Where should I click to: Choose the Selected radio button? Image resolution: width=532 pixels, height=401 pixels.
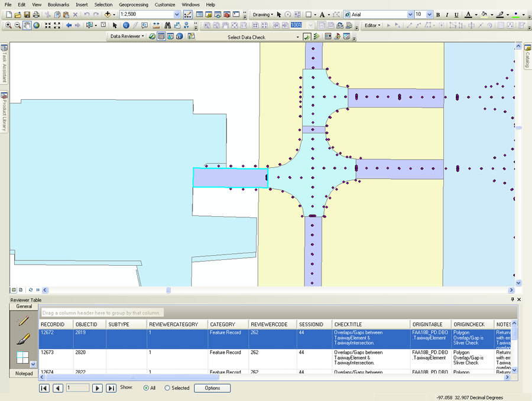(x=167, y=388)
